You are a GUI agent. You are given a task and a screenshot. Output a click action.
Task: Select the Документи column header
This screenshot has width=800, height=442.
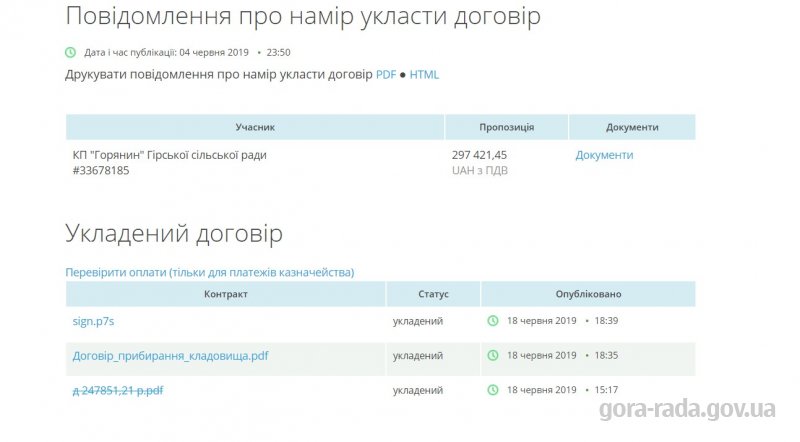[x=632, y=127]
